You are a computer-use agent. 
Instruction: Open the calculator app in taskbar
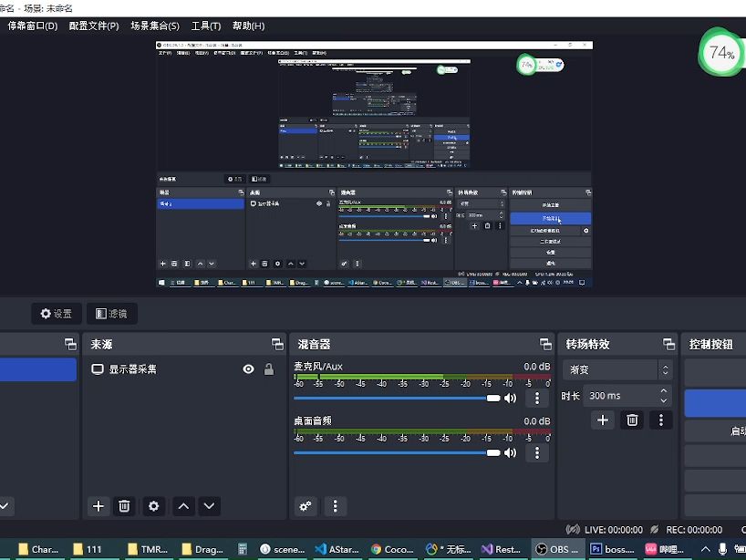tap(243, 549)
